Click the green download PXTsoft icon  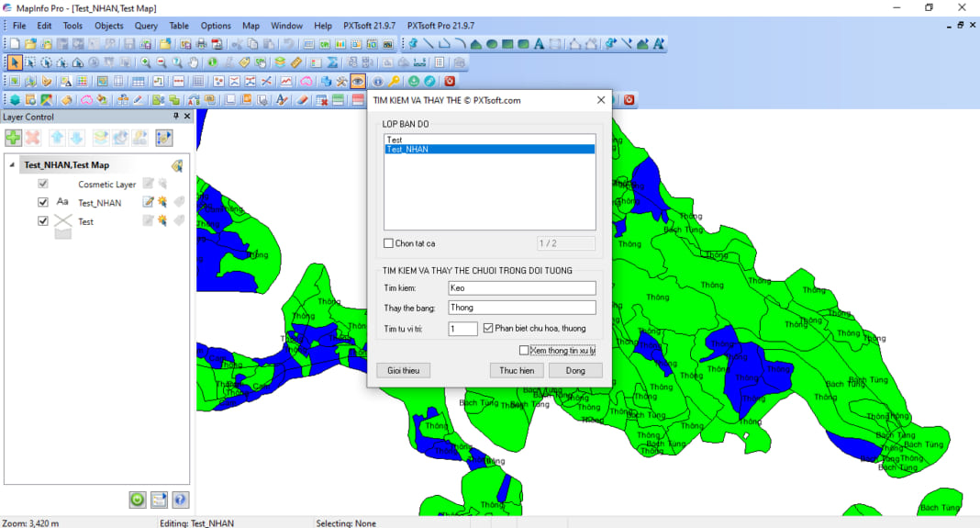[x=414, y=82]
